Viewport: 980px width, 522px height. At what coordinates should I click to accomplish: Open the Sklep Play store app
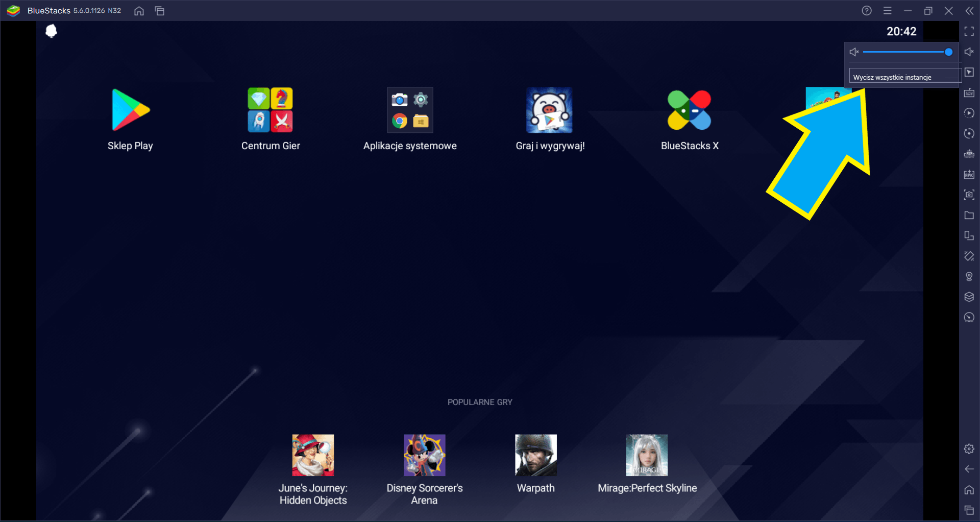click(x=131, y=110)
